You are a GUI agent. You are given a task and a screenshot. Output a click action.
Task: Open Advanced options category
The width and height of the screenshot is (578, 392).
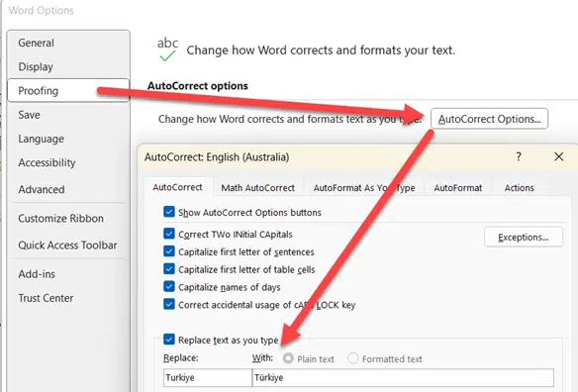click(42, 189)
